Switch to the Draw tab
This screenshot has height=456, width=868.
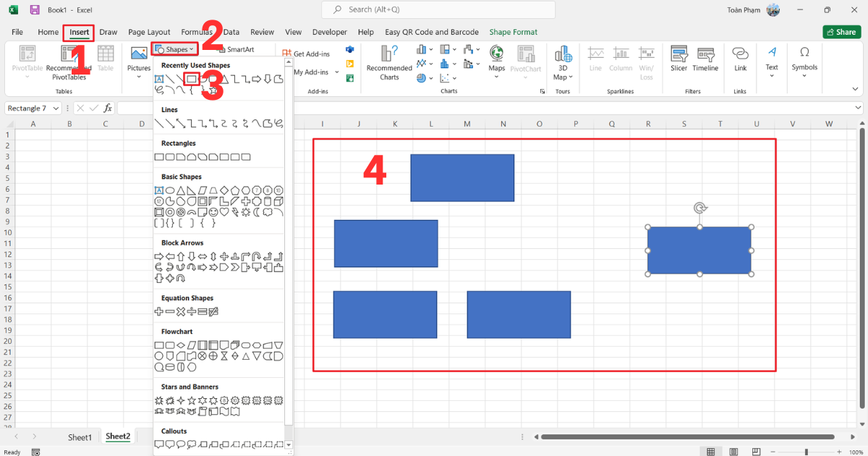tap(109, 32)
